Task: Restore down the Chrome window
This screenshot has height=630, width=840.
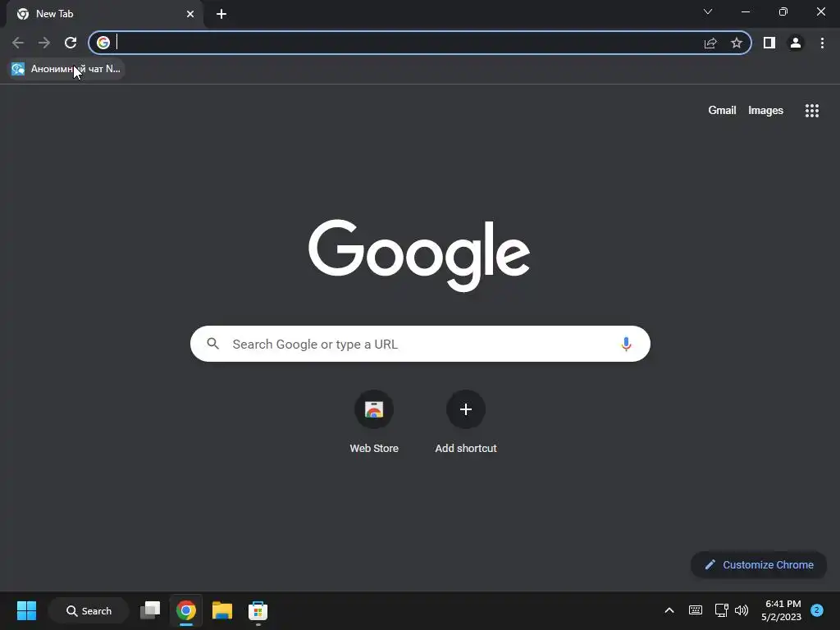Action: pyautogui.click(x=783, y=11)
